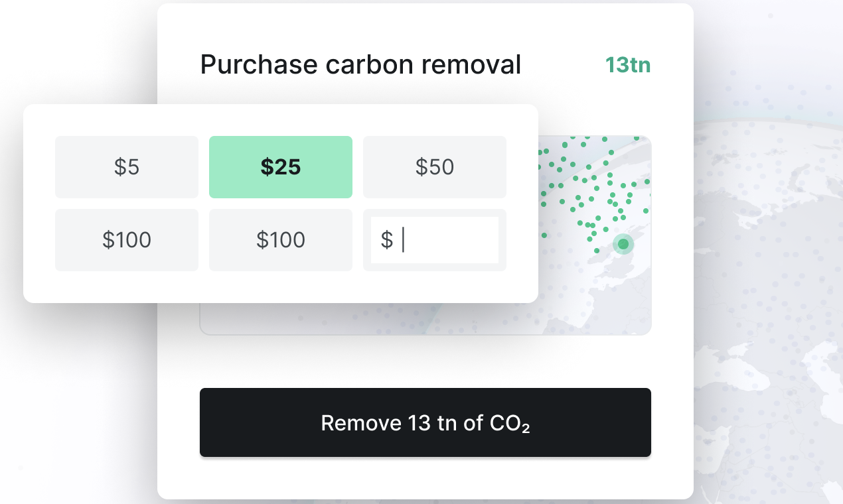This screenshot has width=843, height=504.
Task: Click the white amount picker card background
Action: coord(281,286)
